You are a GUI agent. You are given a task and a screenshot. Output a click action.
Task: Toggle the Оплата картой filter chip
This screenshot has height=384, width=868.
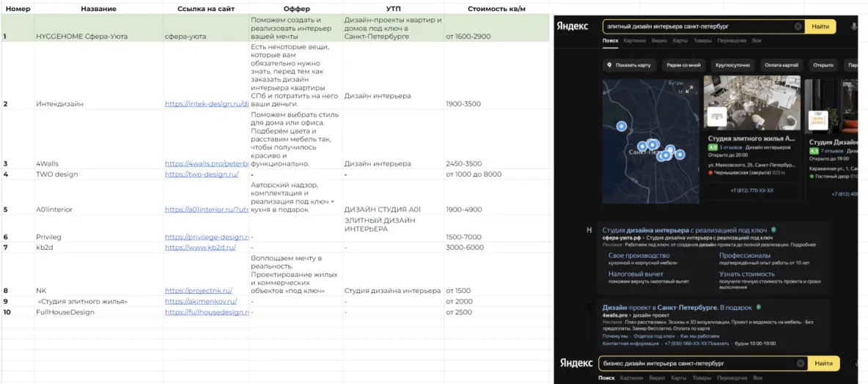click(x=781, y=65)
